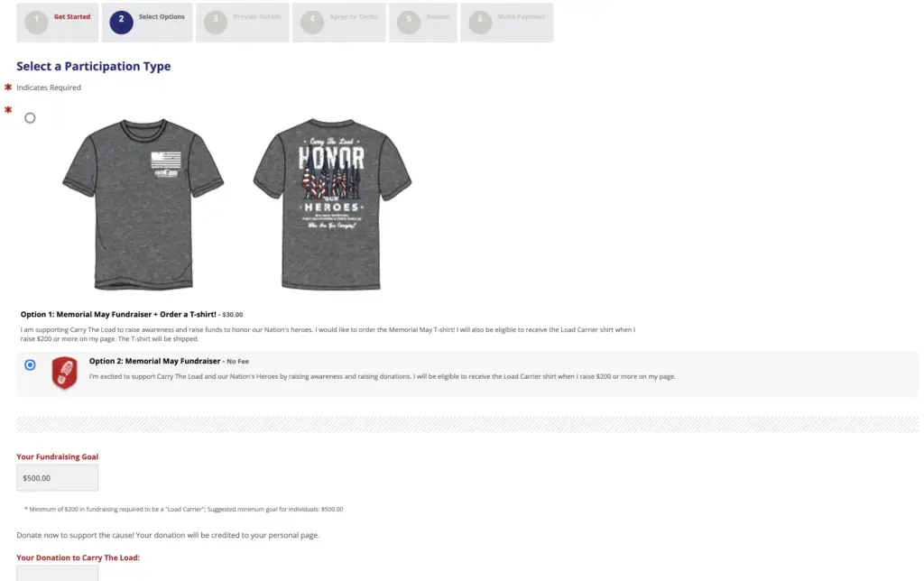Screen dimensions: 924x581
Task: Open the Agree to Terms step tab
Action: [x=339, y=23]
